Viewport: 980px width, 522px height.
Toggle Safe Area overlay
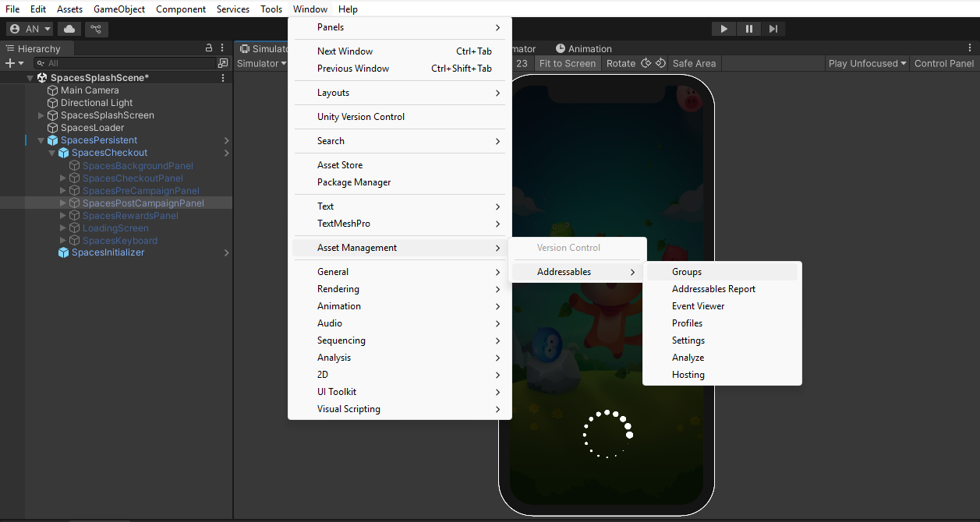[694, 63]
